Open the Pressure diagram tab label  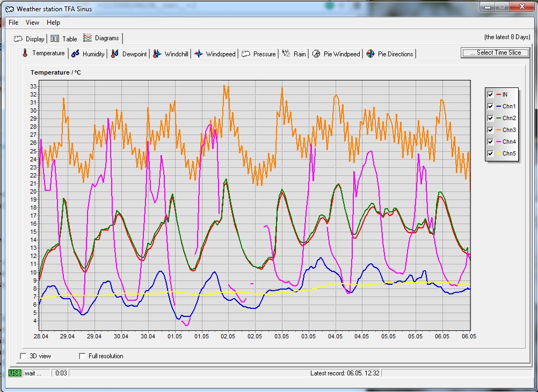264,54
